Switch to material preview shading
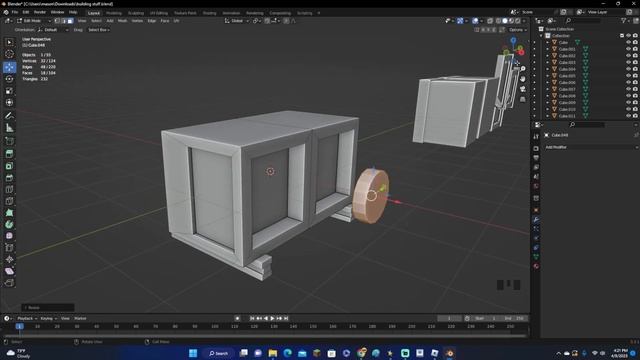 [x=511, y=21]
